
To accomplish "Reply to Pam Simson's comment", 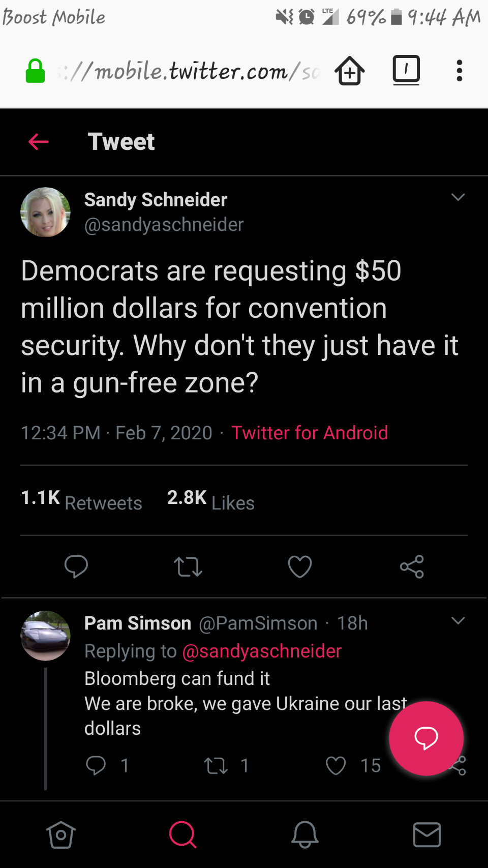I will pos(96,765).
